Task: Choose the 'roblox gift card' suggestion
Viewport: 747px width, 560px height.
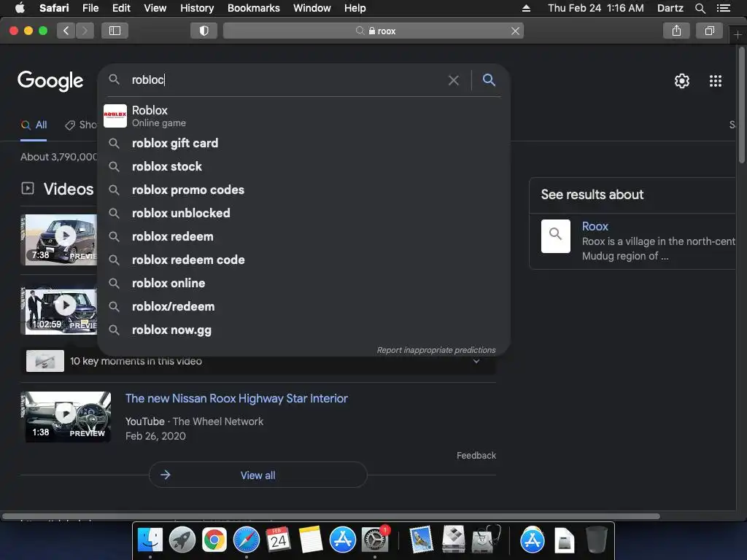Action: pyautogui.click(x=303, y=143)
